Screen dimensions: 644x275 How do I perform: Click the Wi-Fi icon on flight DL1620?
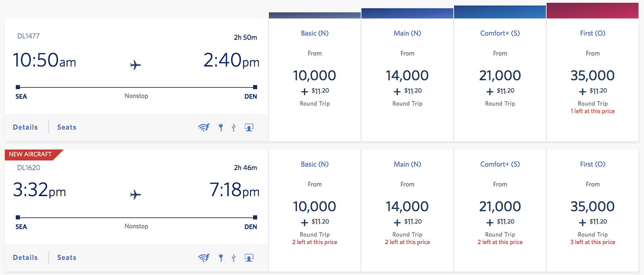coord(204,257)
